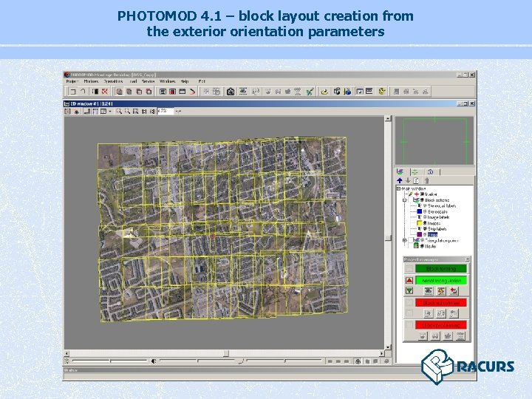The image size is (532, 399).
Task: Click the last icon under Block processing
Action: tap(460, 336)
